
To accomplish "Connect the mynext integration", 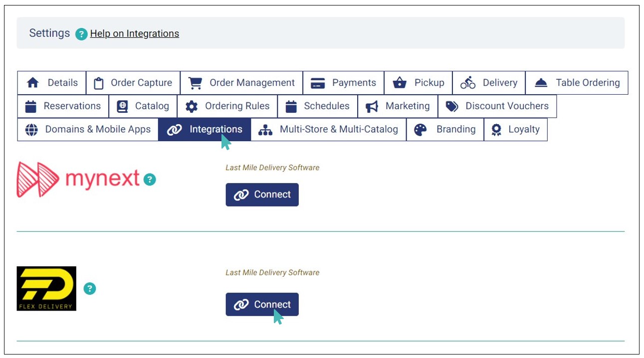I will (262, 194).
